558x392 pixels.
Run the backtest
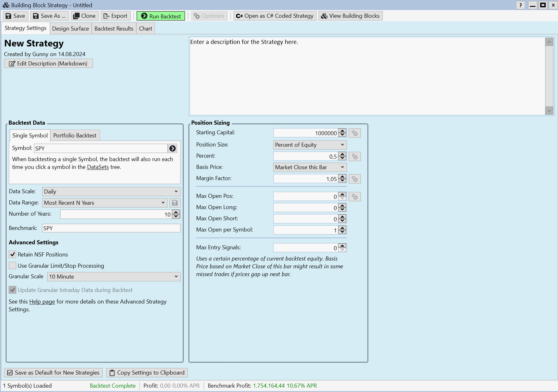pos(161,16)
